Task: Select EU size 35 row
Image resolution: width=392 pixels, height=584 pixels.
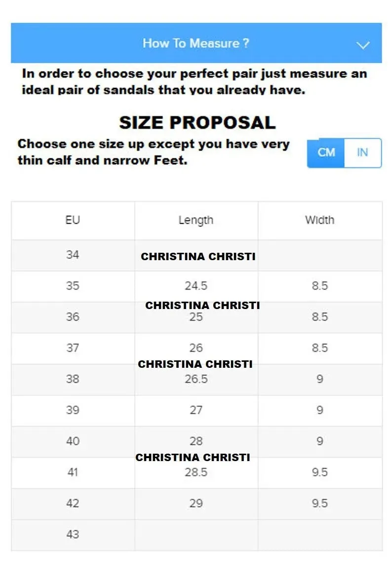Action: (x=197, y=286)
